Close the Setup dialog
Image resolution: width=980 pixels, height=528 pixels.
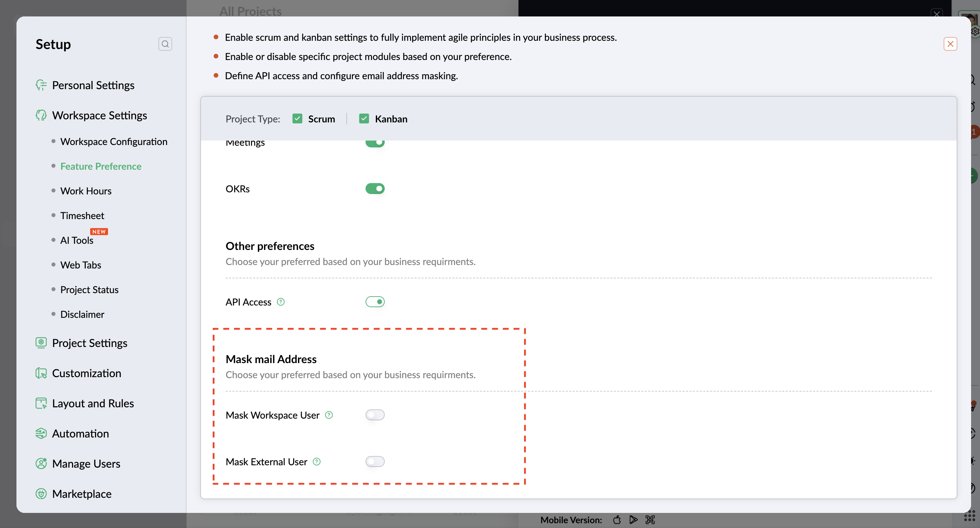[950, 44]
